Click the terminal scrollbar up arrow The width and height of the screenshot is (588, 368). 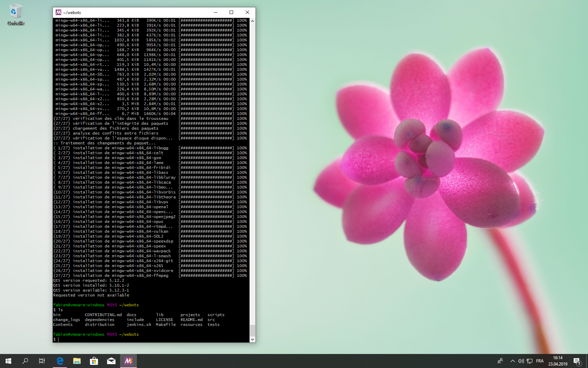[x=253, y=21]
